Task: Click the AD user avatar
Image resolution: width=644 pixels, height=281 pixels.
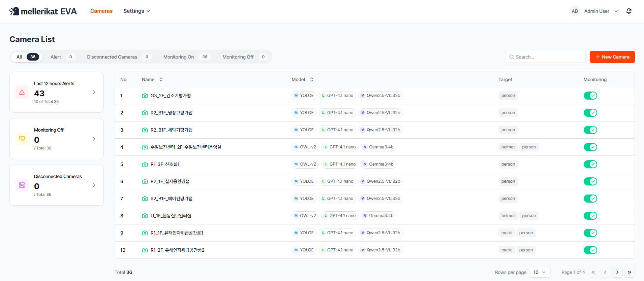Action: pyautogui.click(x=575, y=11)
